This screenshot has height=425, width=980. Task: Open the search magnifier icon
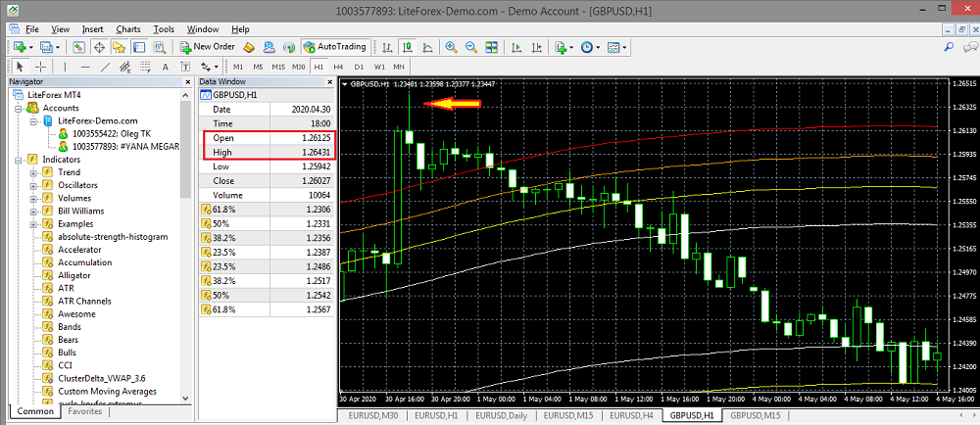pyautogui.click(x=948, y=47)
